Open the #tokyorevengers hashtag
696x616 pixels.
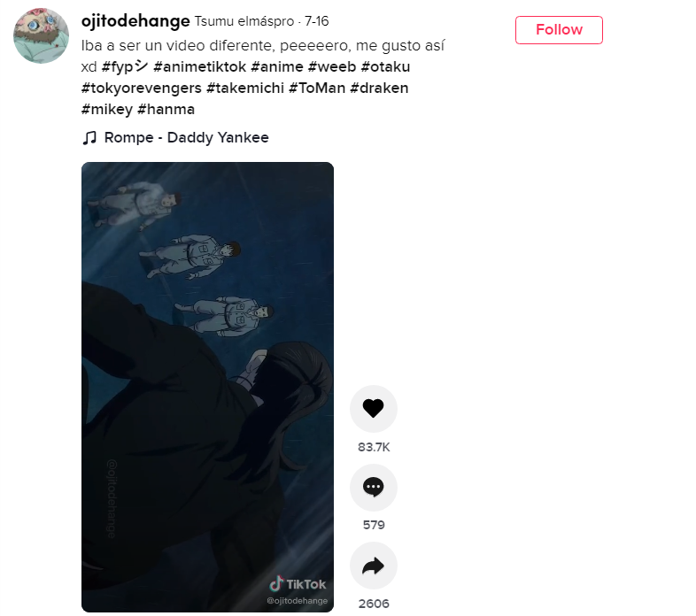tap(141, 88)
